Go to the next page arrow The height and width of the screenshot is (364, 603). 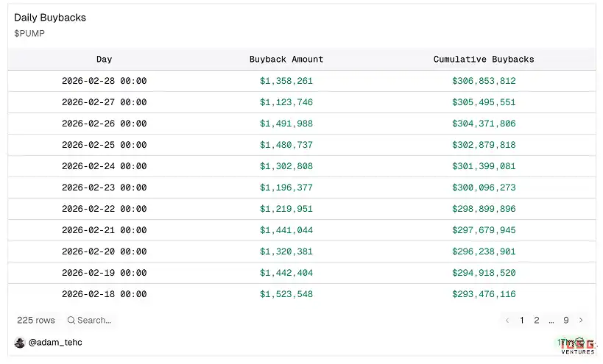(581, 321)
